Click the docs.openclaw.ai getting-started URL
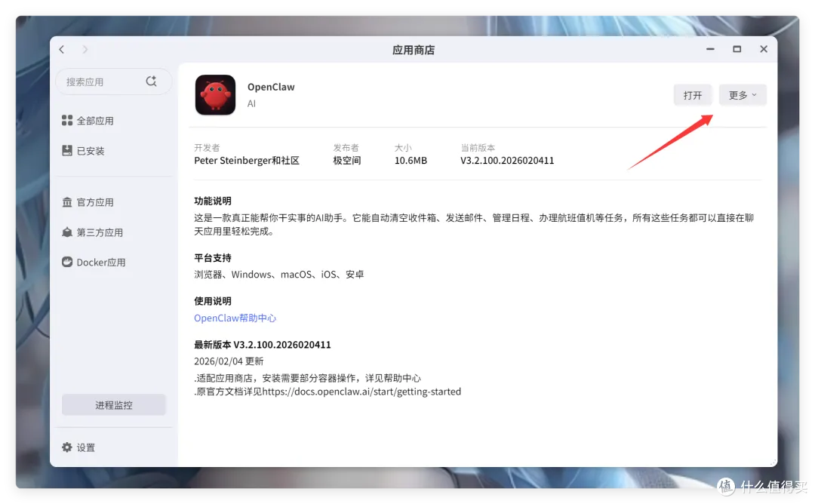815x504 pixels. click(x=361, y=392)
